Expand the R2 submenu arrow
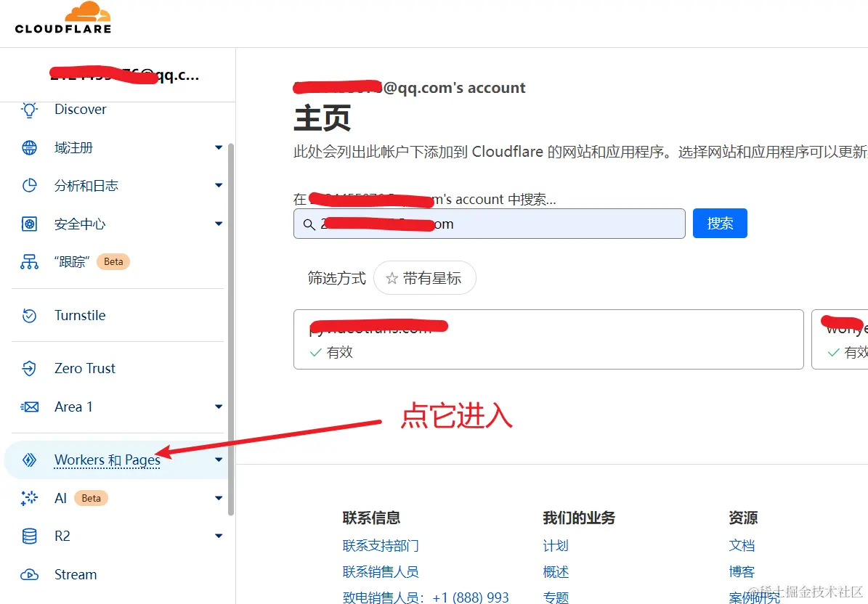This screenshot has height=604, width=868. tap(219, 536)
